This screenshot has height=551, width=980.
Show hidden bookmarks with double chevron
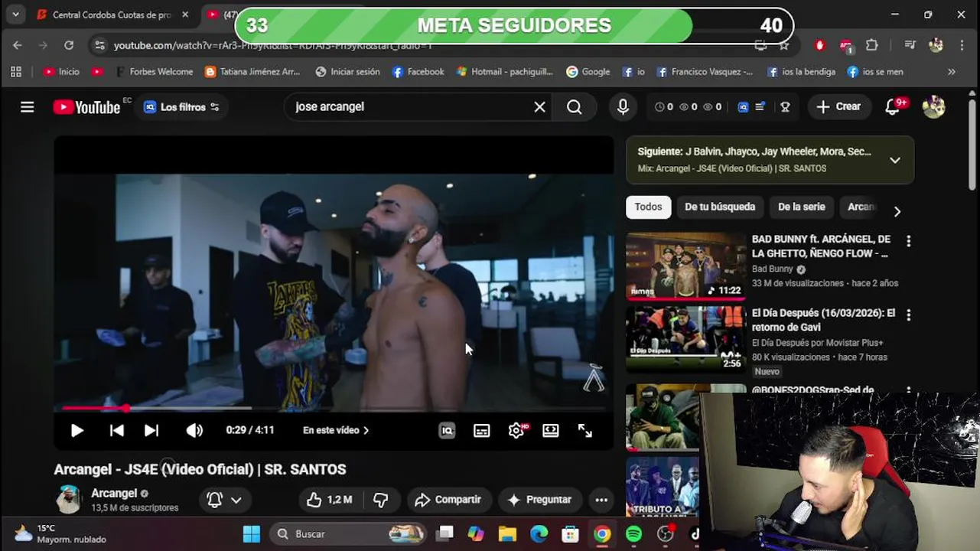tap(952, 72)
